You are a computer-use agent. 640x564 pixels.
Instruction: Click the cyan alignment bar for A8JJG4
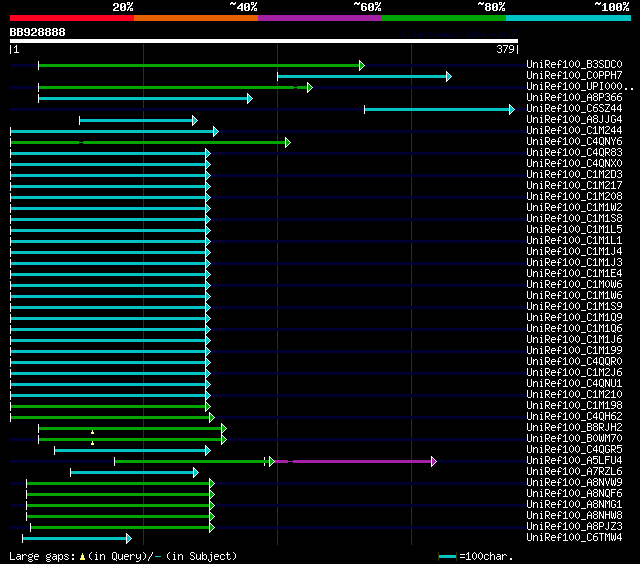(136, 120)
